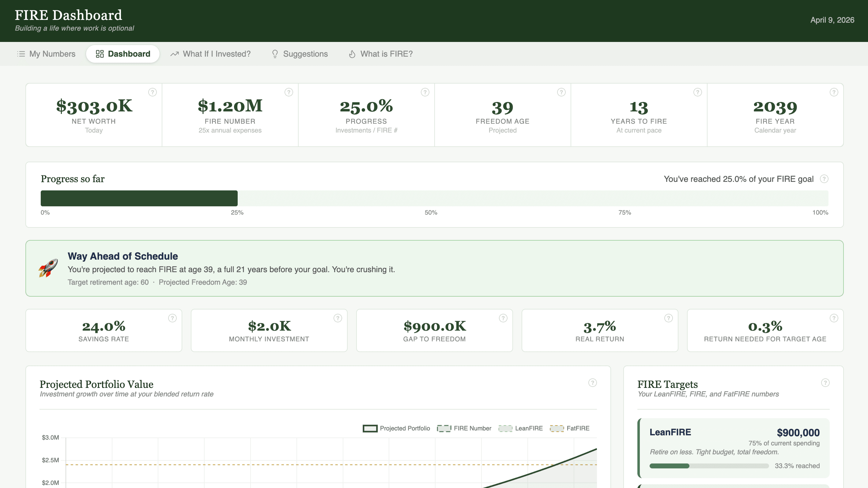
Task: Open help for the FIRE Number card
Action: [x=289, y=92]
